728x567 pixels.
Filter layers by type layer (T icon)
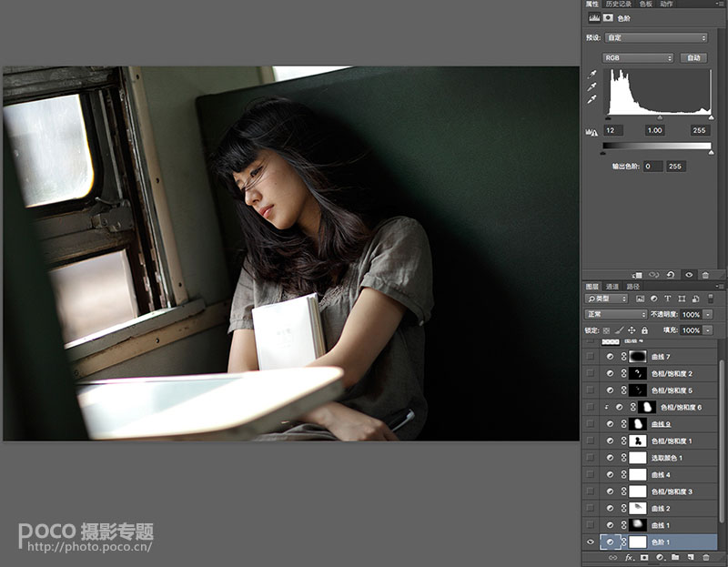(x=668, y=299)
